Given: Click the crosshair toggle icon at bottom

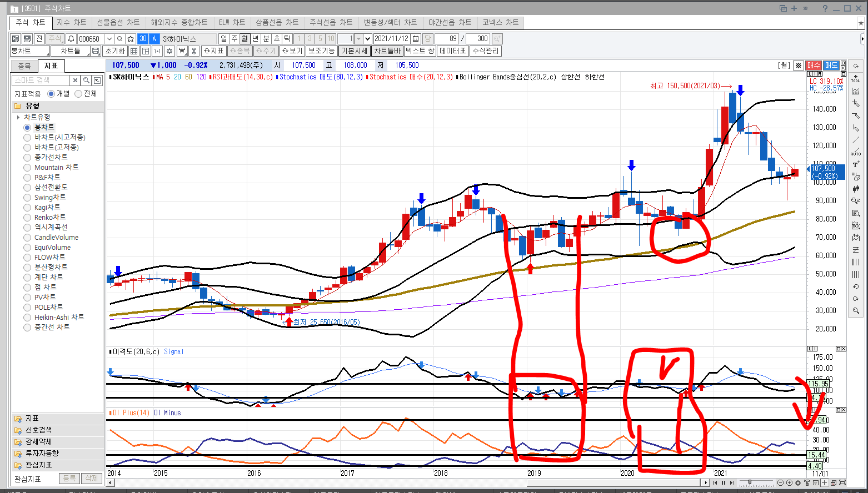Looking at the screenshot, I should pyautogui.click(x=825, y=483).
